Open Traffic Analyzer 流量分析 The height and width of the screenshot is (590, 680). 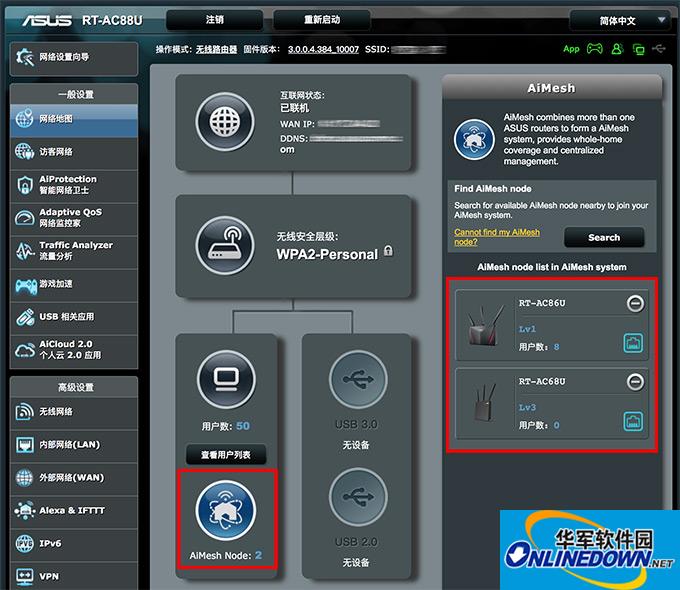pyautogui.click(x=73, y=251)
